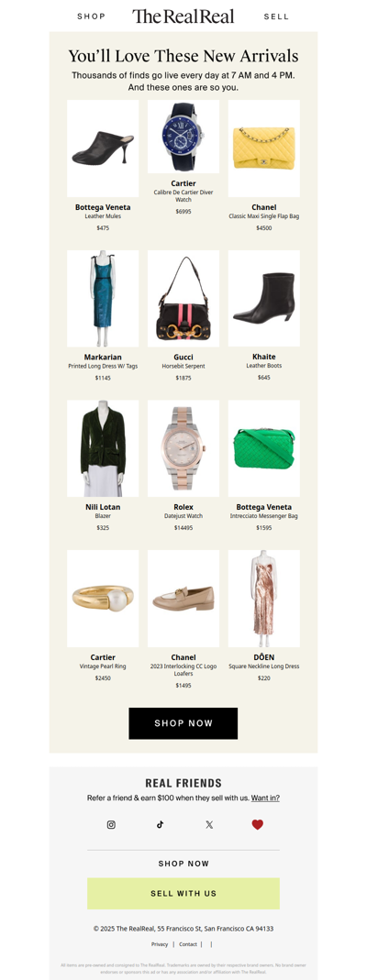
Task: Open the X social icon
Action: point(209,824)
